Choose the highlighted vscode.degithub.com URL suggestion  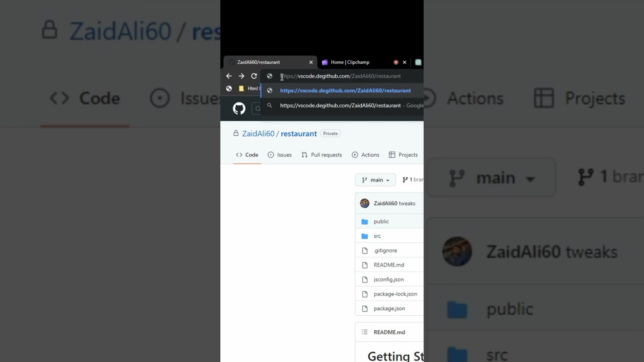(342, 90)
